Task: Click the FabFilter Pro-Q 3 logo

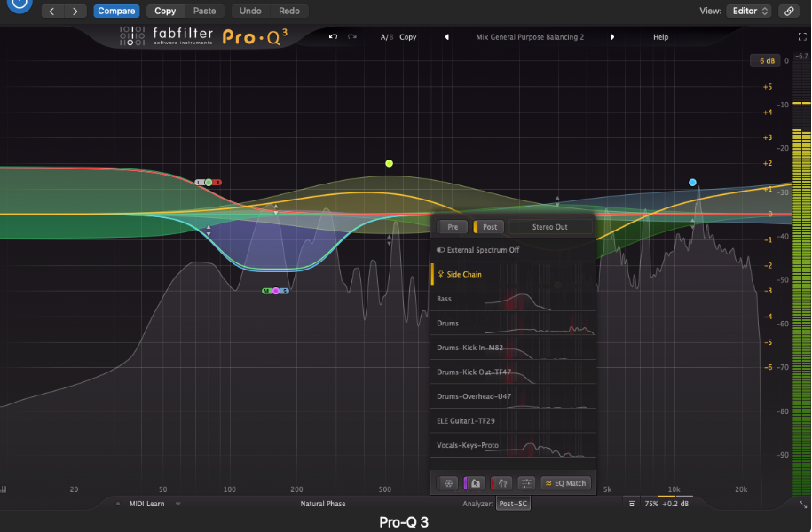Action: (x=203, y=36)
